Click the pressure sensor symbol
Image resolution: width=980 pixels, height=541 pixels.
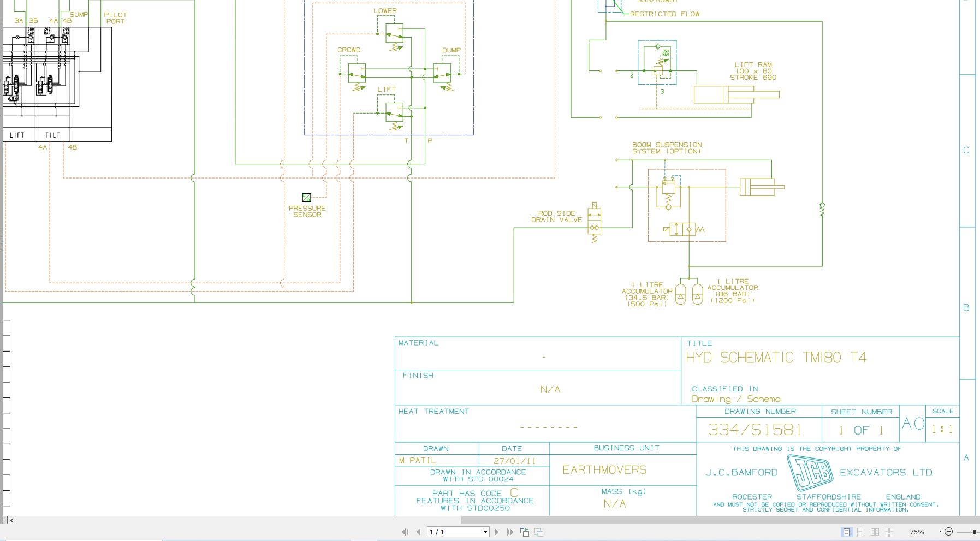[306, 198]
